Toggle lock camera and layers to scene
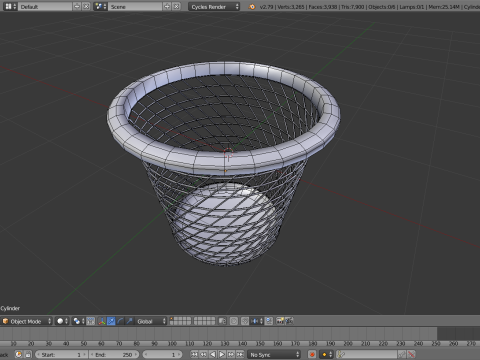The width and height of the screenshot is (480, 360). (222, 321)
